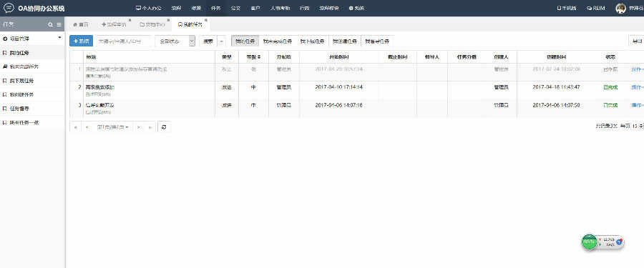Image resolution: width=644 pixels, height=268 pixels.
Task: Close the folder-icon tab with its x
Action: tap(168, 20)
